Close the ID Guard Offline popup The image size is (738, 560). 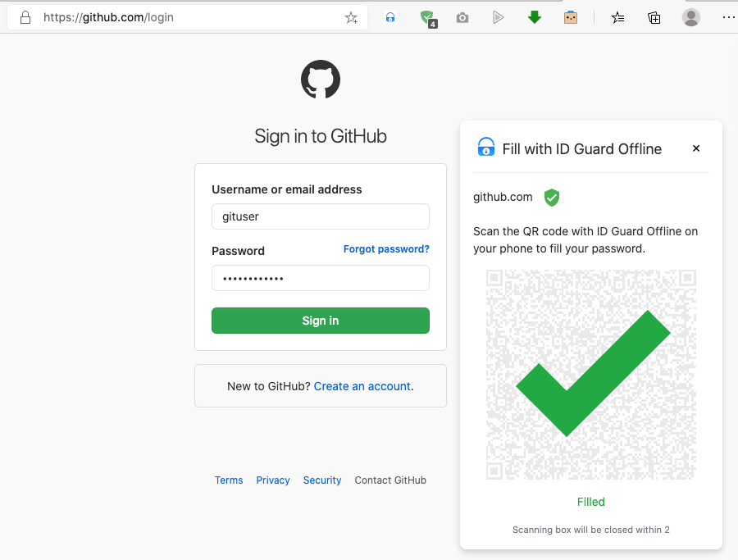pyautogui.click(x=696, y=148)
